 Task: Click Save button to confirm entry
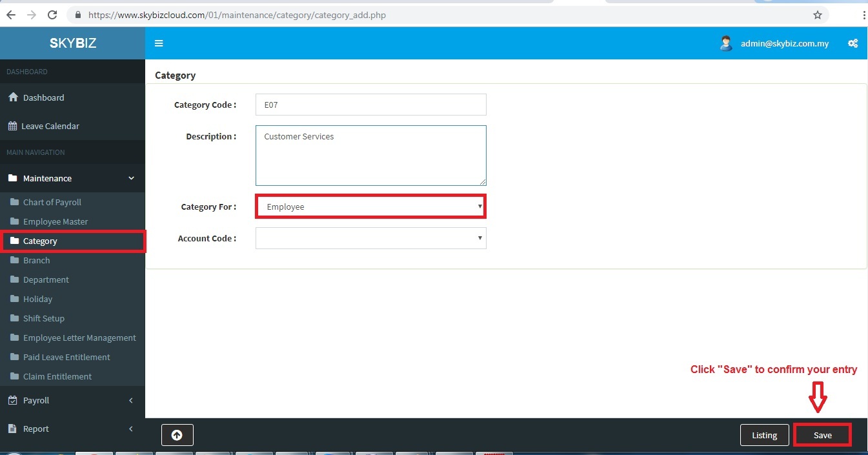click(x=822, y=435)
